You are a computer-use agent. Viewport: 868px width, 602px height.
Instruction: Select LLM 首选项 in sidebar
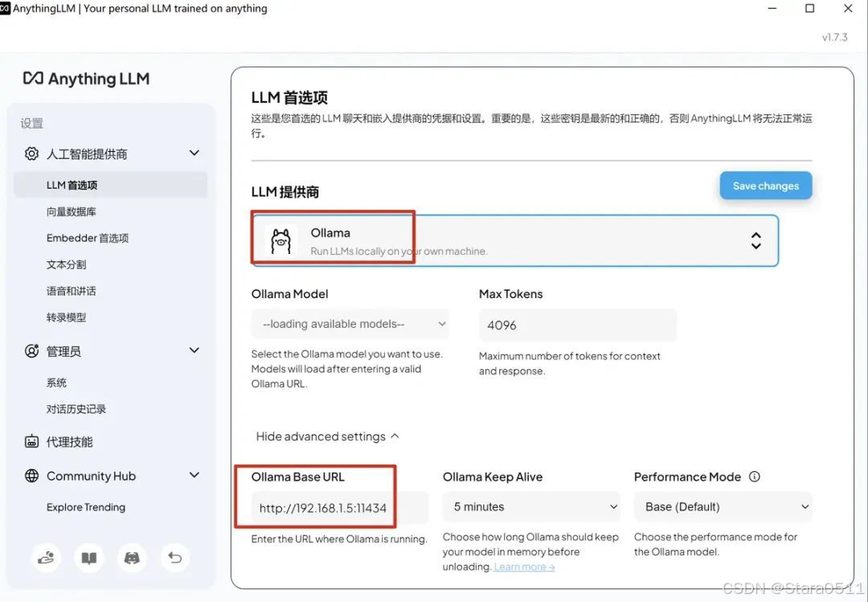point(111,185)
